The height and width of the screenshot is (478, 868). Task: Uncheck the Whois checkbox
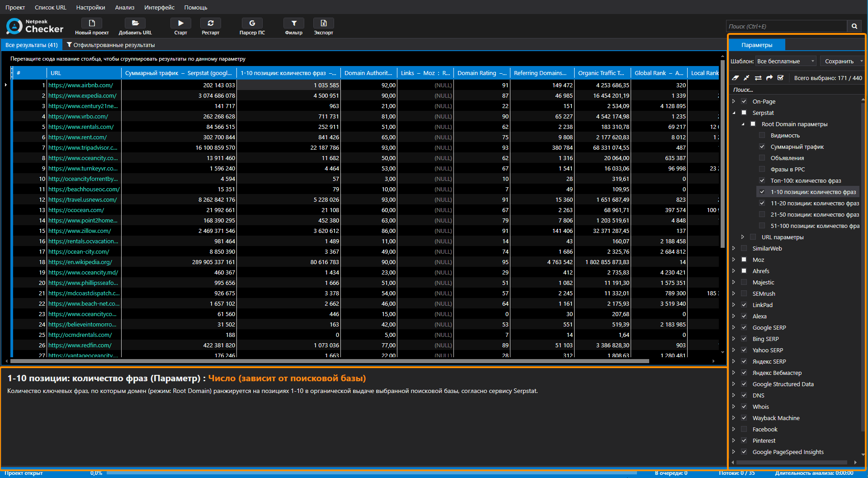(x=744, y=407)
